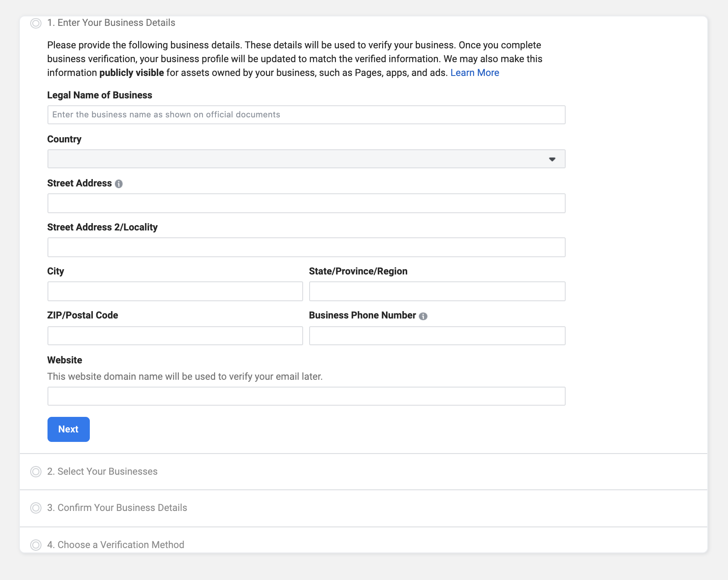Select the step 1 radio circle

[35, 22]
